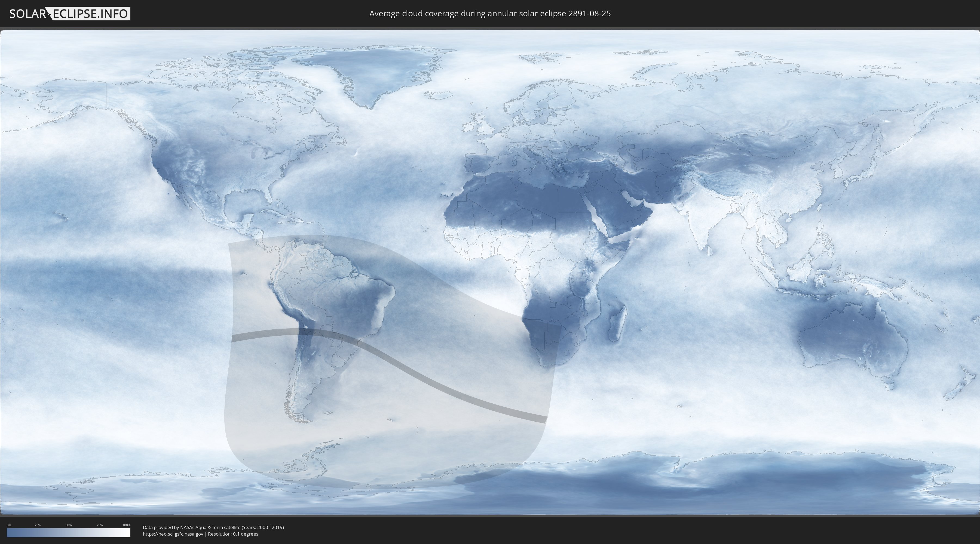Open the neo.sci.gsfc.nasa.gov URL

173,534
